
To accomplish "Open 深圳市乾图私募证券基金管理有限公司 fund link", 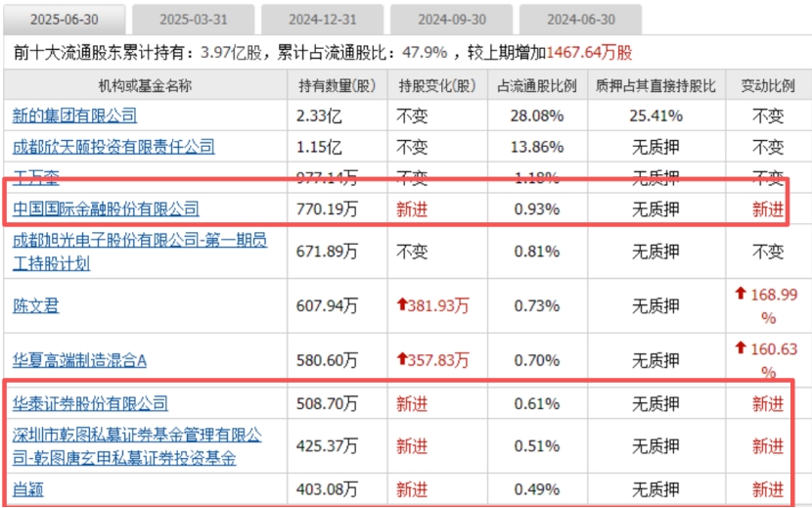I will coord(137,445).
